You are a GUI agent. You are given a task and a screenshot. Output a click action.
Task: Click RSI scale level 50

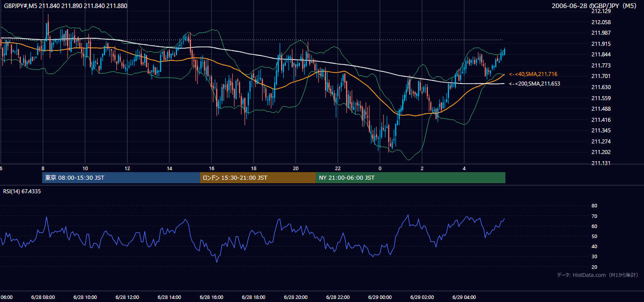[594, 236]
